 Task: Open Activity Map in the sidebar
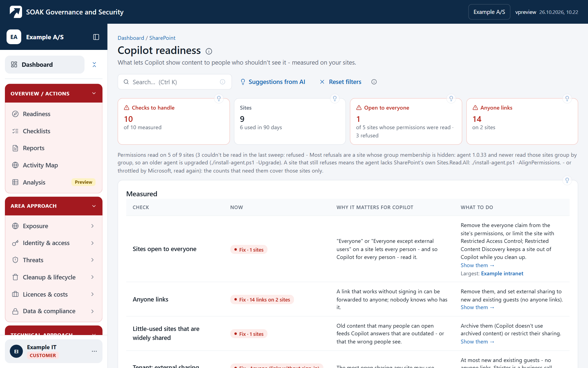coord(54,165)
